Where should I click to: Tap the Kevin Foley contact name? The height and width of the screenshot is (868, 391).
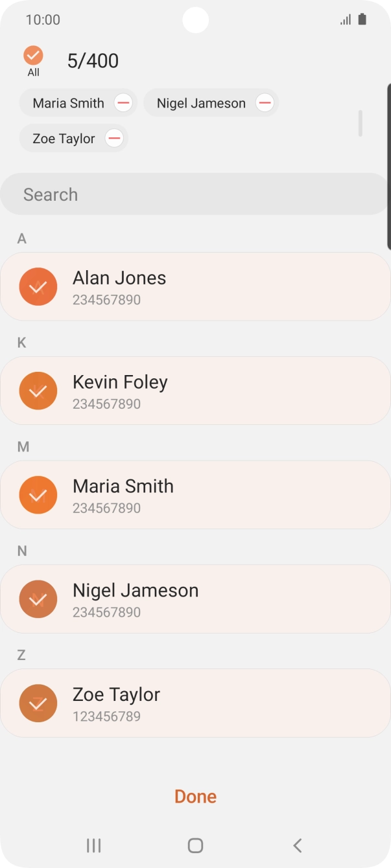tap(120, 382)
